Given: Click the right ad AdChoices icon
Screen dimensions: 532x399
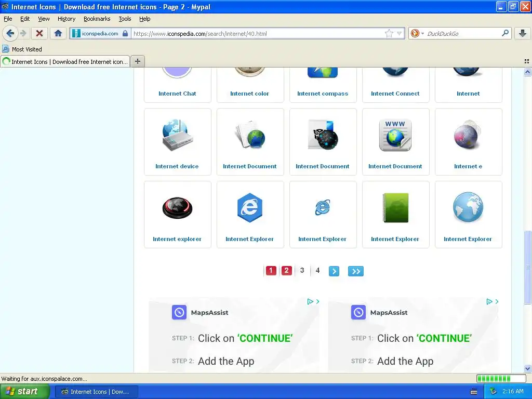Looking at the screenshot, I should (489, 301).
